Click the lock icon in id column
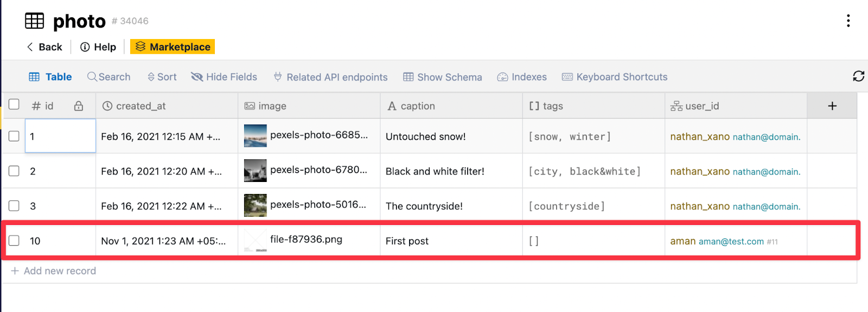The width and height of the screenshot is (868, 312). 79,106
